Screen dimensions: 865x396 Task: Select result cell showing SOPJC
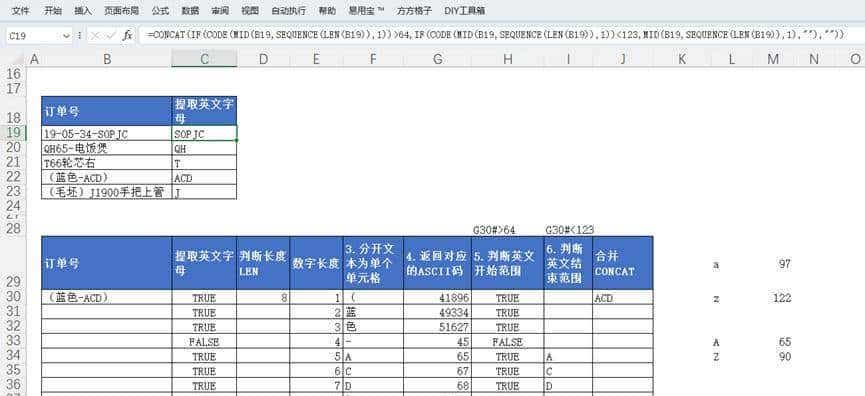point(204,133)
